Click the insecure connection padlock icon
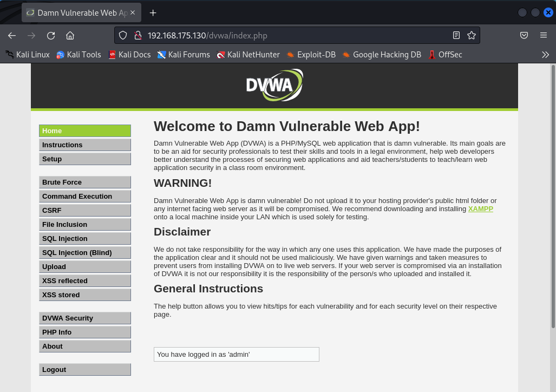 coord(138,36)
